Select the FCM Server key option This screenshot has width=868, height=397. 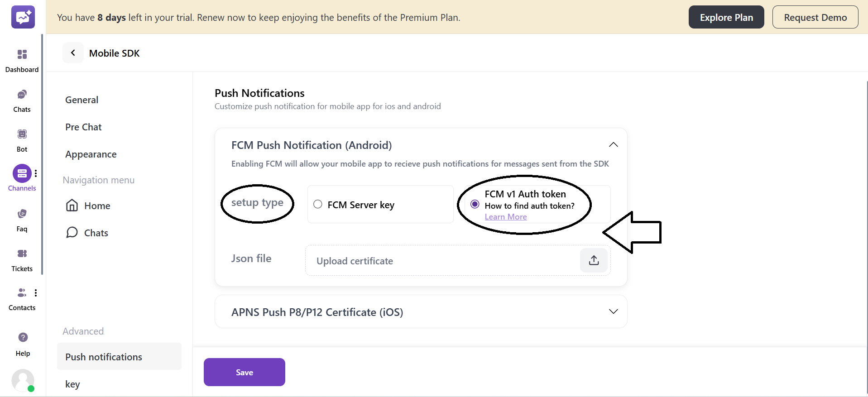[x=317, y=204]
